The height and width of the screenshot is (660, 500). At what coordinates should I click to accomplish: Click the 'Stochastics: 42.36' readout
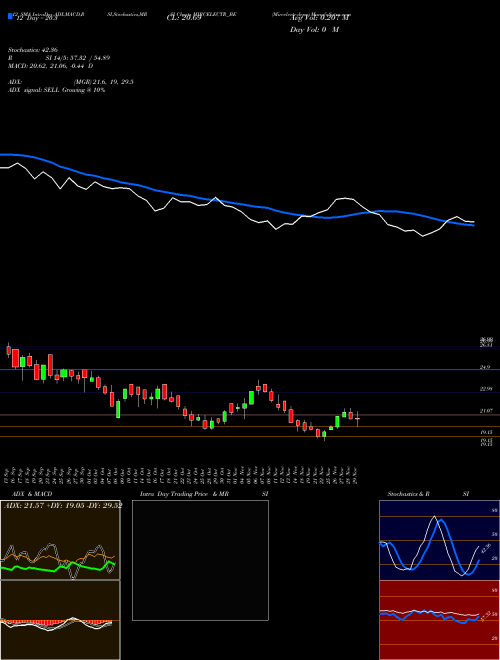(35, 50)
